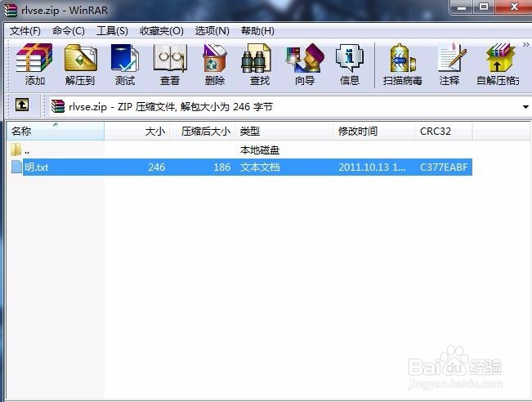Viewport: 532px width, 402px height.
Task: Sort by the 压缩后大小 column header
Action: coord(203,131)
